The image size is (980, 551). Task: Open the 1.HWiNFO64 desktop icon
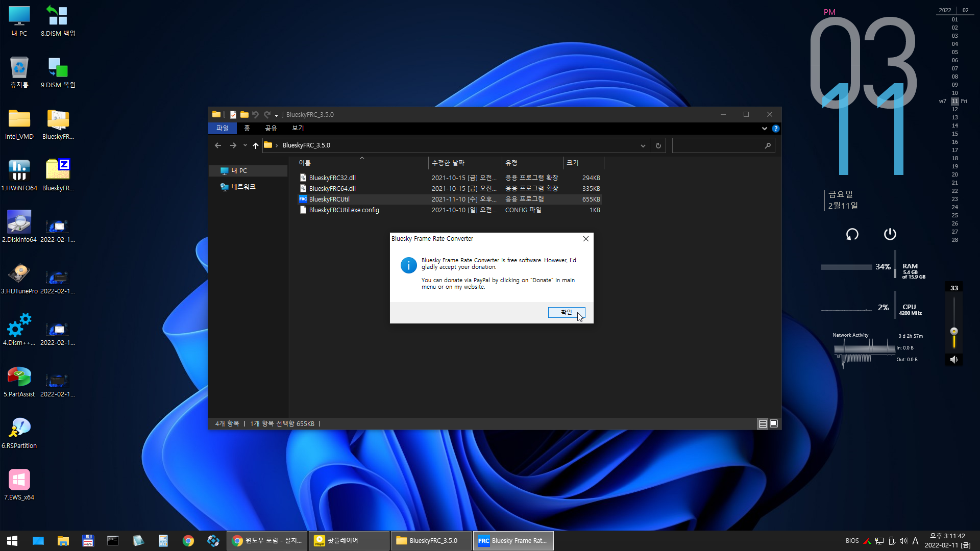click(19, 176)
